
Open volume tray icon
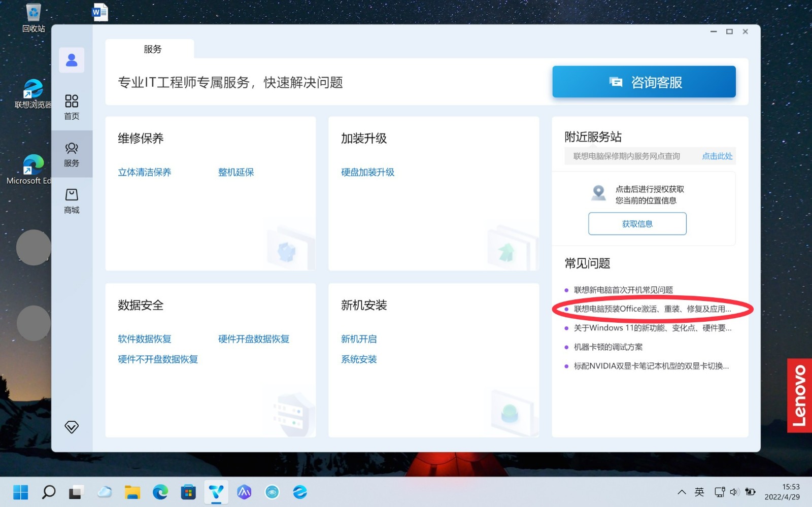(735, 492)
